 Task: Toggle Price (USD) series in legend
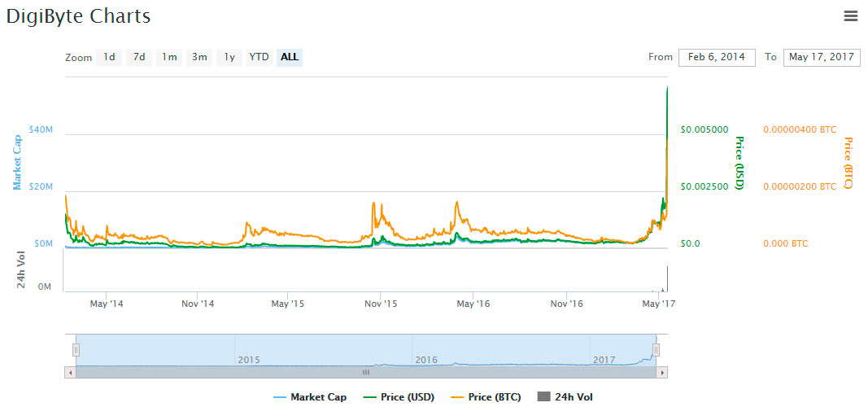point(399,397)
